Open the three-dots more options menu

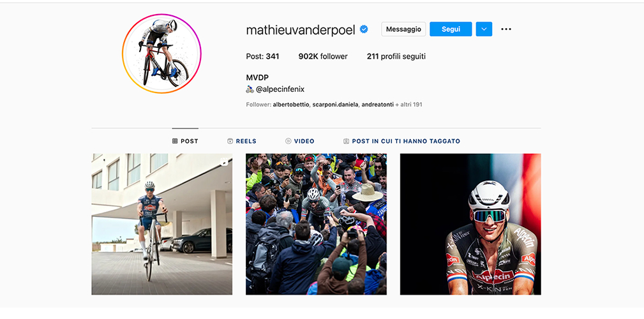pyautogui.click(x=506, y=29)
